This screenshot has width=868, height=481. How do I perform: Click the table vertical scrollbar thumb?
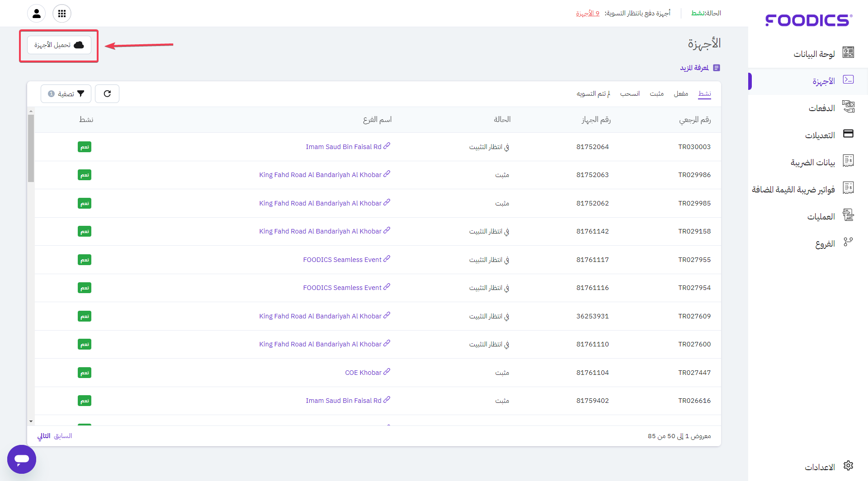pos(31,148)
